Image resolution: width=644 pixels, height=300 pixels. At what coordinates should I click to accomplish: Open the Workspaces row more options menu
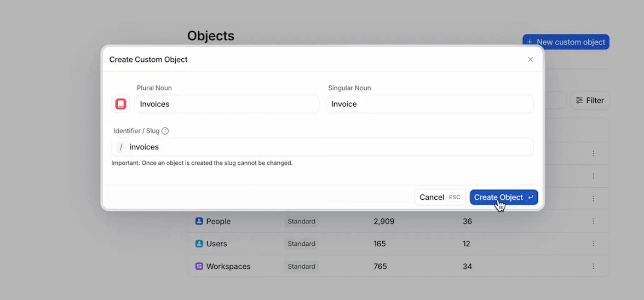pos(593,267)
